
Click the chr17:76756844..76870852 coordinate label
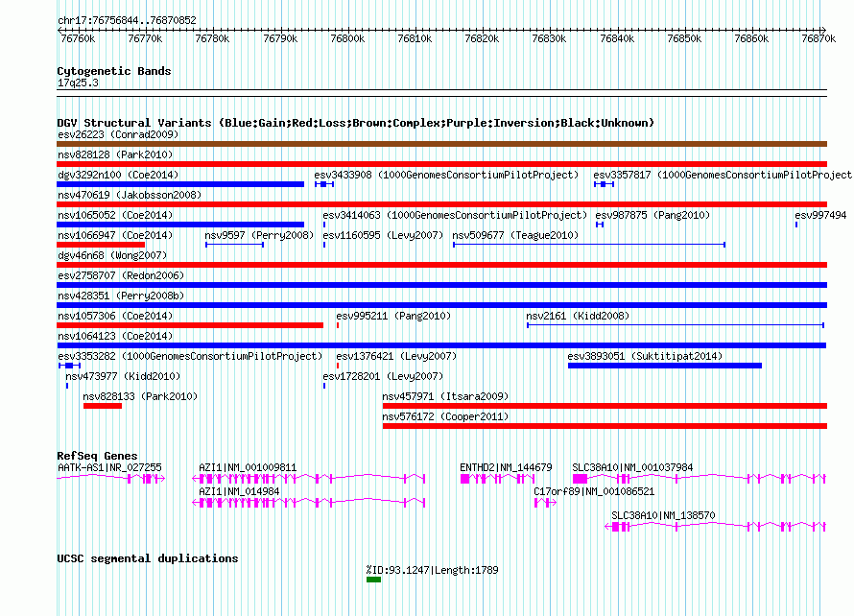[127, 21]
